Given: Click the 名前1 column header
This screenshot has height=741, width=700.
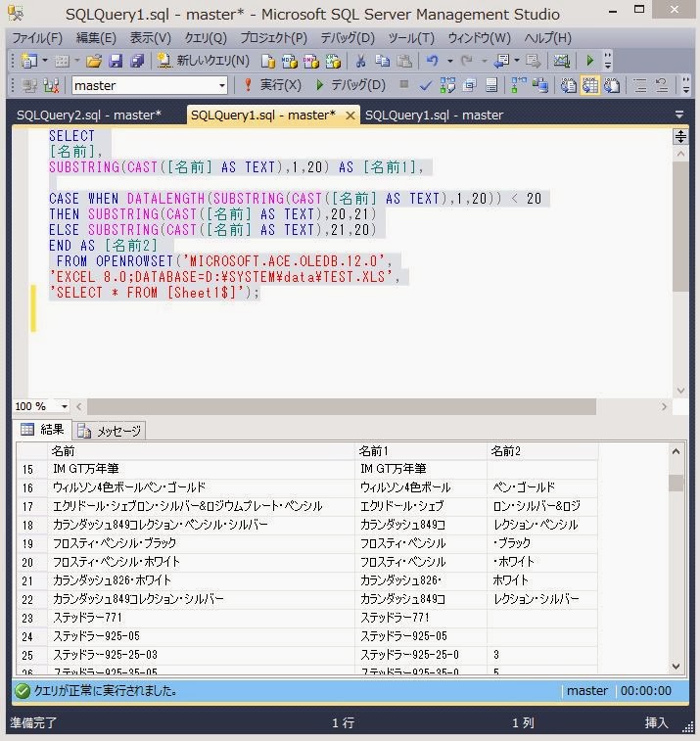Looking at the screenshot, I should (421, 451).
